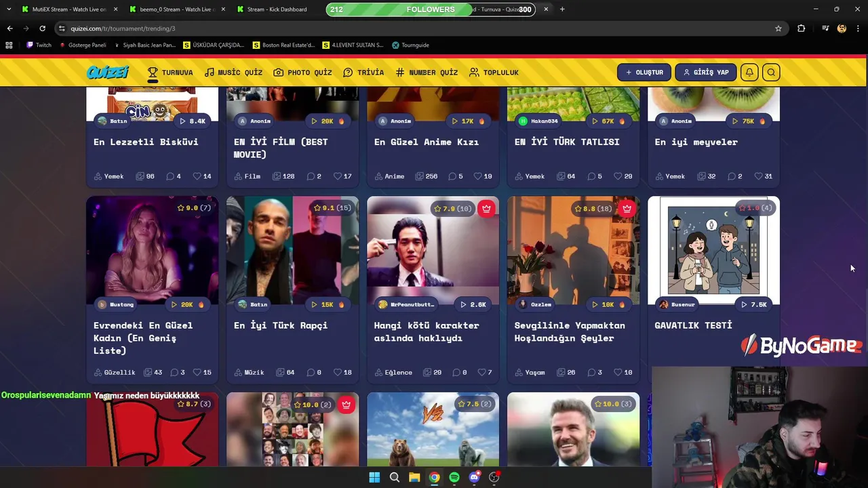Image resolution: width=868 pixels, height=488 pixels.
Task: Click author Busenur on GAVATLIK card
Action: (677, 304)
